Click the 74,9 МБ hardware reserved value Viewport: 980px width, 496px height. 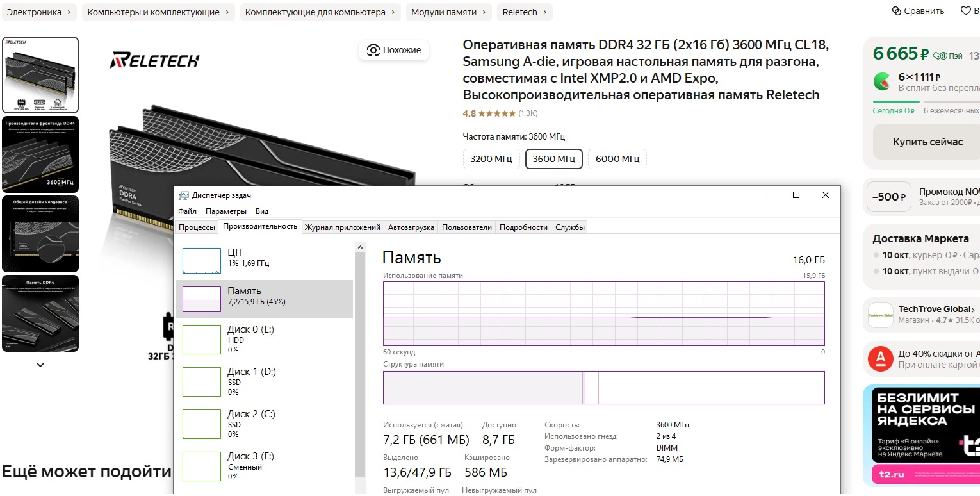[670, 459]
